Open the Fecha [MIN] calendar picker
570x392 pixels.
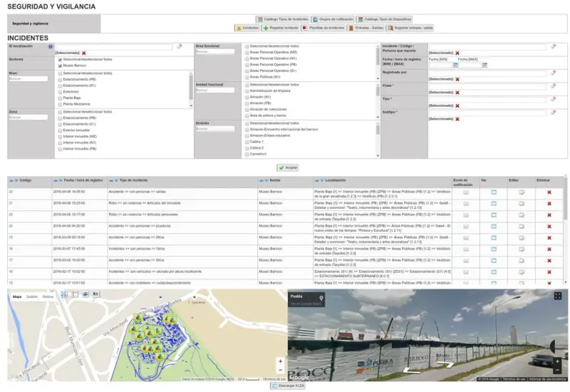click(455, 65)
